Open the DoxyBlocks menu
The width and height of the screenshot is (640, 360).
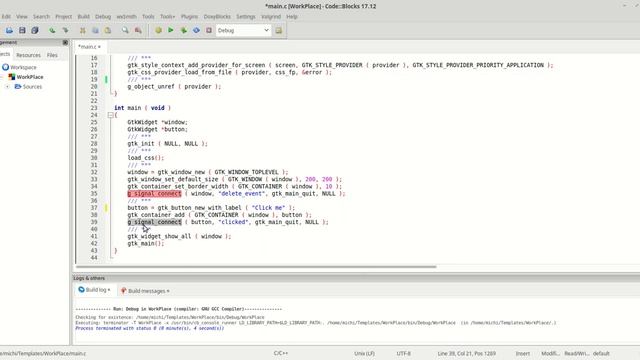(217, 17)
